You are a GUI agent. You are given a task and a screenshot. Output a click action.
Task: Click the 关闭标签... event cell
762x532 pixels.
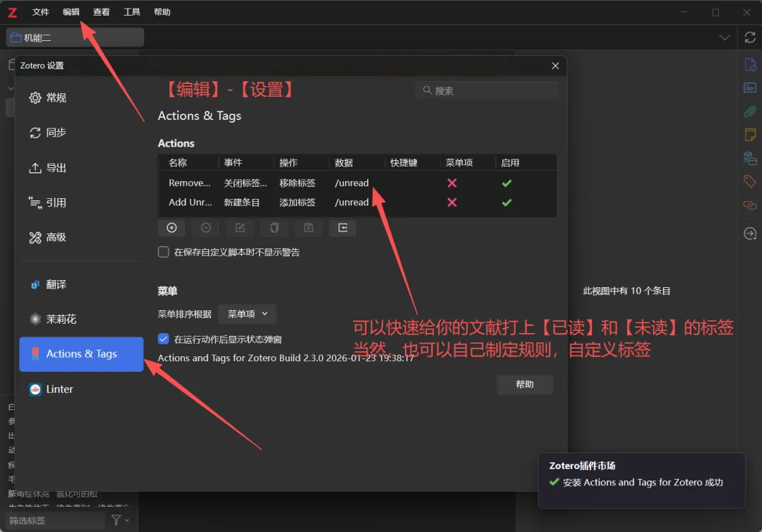(x=246, y=183)
